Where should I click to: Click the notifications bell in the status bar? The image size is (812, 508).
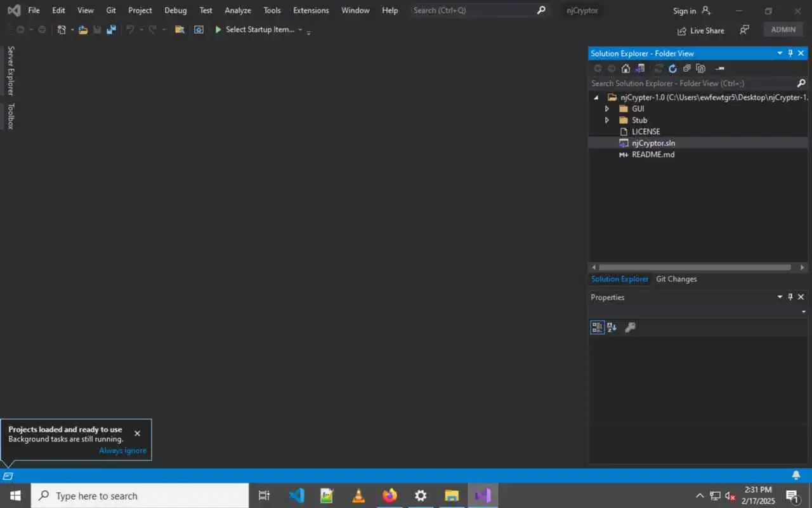point(796,476)
